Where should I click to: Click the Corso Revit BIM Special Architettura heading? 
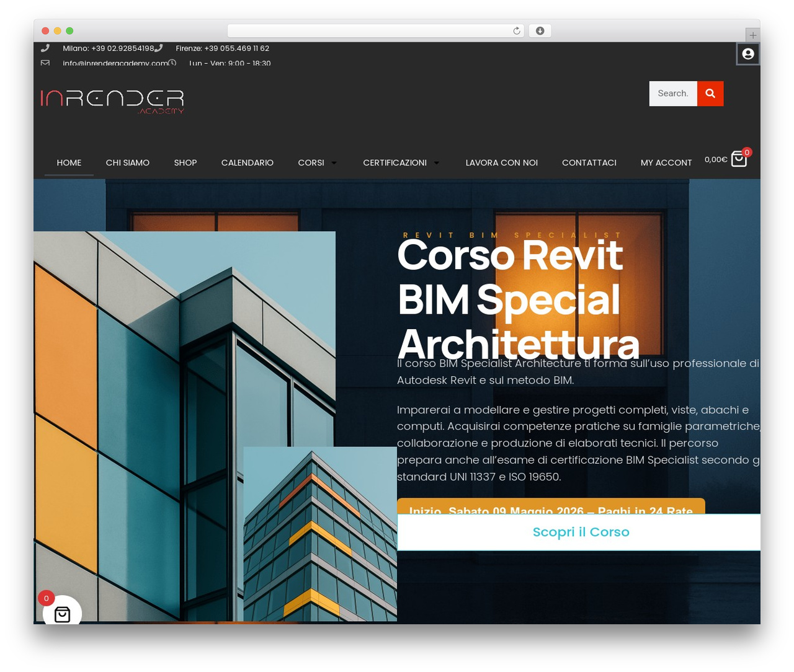click(x=518, y=299)
